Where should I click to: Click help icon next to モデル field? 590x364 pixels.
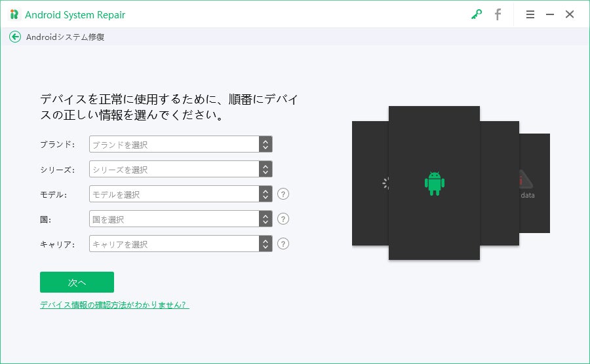point(283,194)
